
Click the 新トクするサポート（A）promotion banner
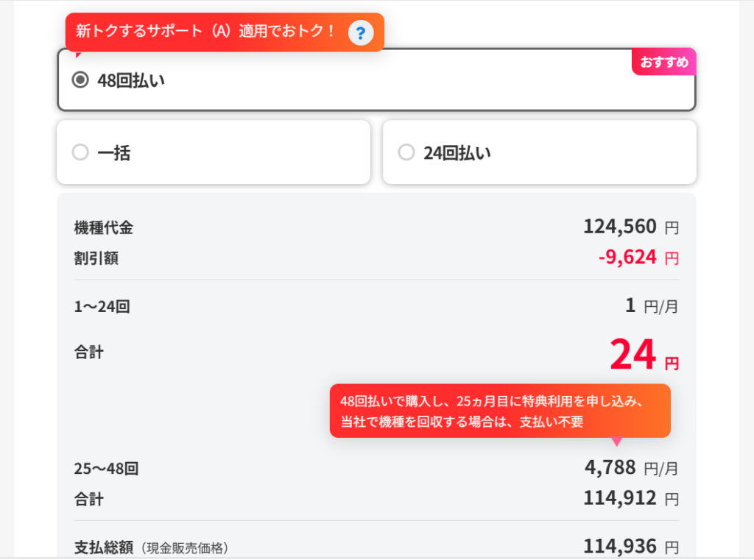pyautogui.click(x=206, y=32)
